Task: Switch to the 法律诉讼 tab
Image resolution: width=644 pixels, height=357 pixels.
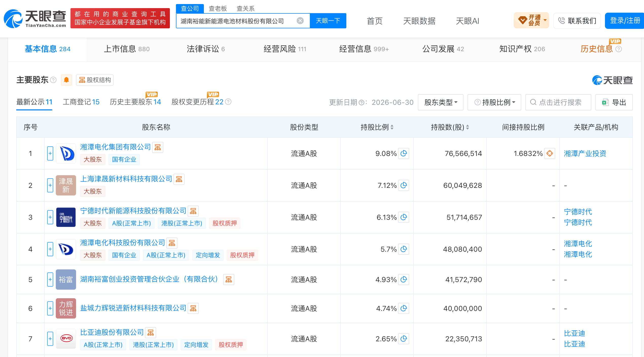Action: tap(206, 49)
